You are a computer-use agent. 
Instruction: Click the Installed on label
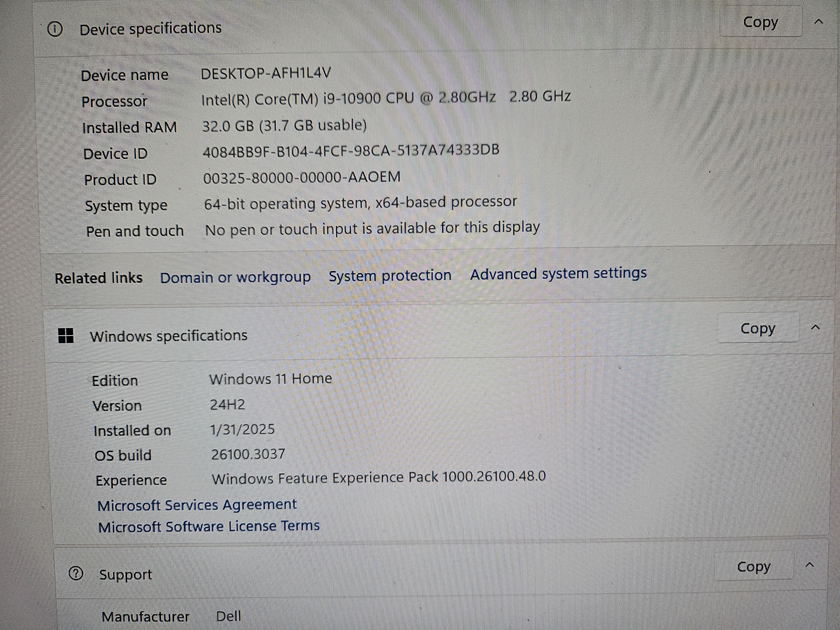(x=132, y=431)
